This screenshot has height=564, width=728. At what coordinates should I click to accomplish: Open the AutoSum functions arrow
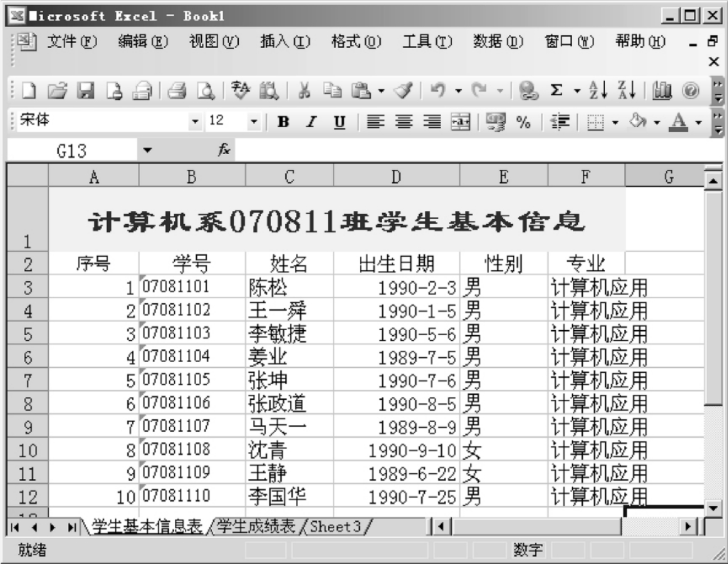[x=577, y=91]
